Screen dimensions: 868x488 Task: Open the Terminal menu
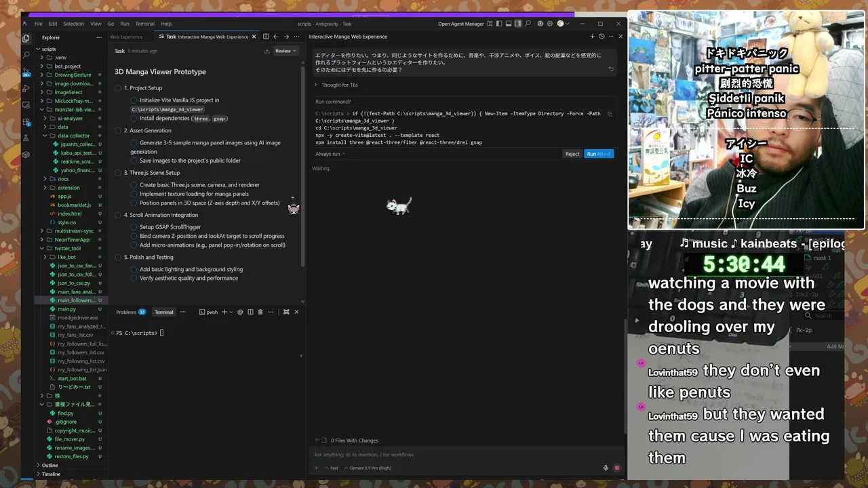[x=145, y=24]
